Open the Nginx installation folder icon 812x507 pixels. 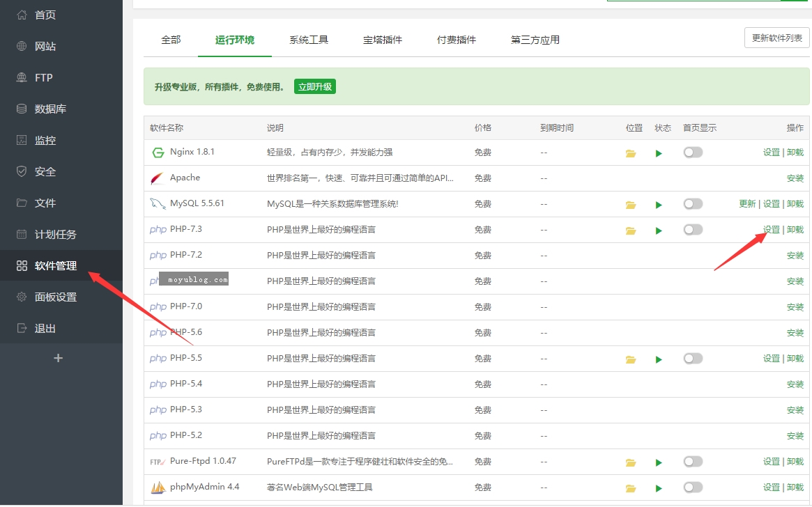631,153
